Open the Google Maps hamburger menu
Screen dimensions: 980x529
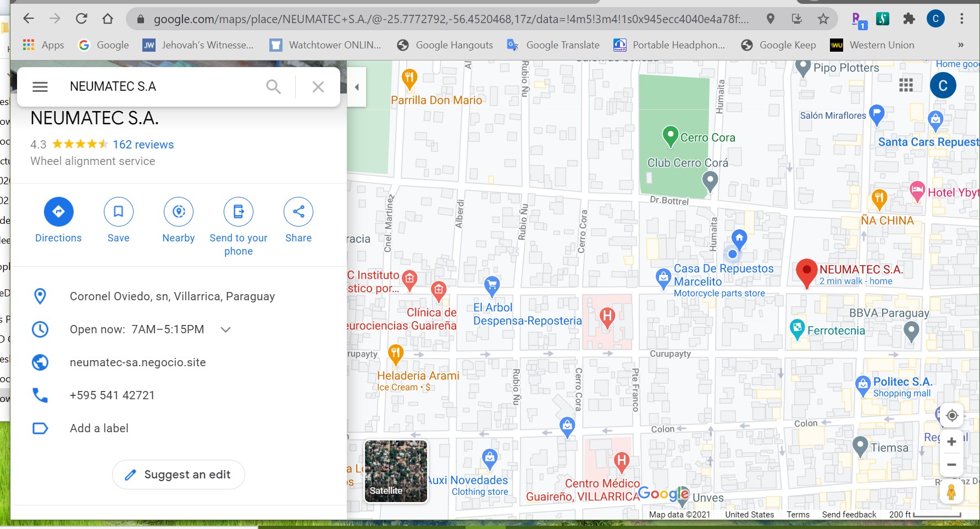pyautogui.click(x=40, y=86)
